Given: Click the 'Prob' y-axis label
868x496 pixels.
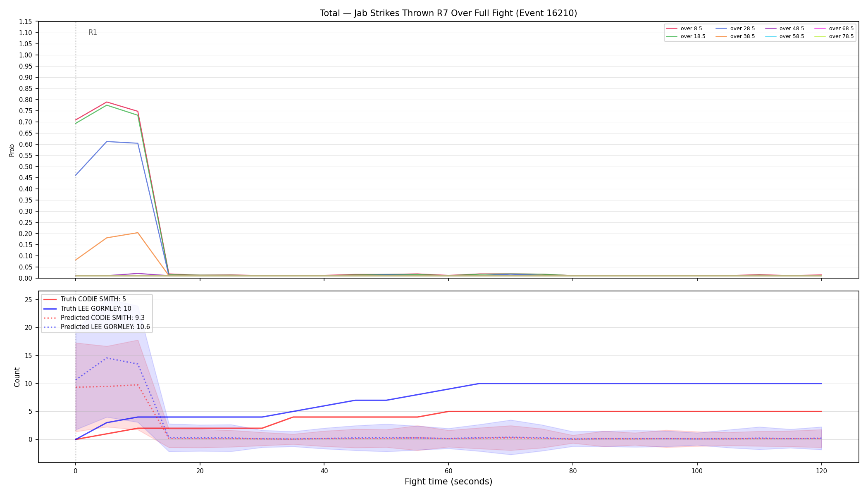Looking at the screenshot, I should [12, 150].
